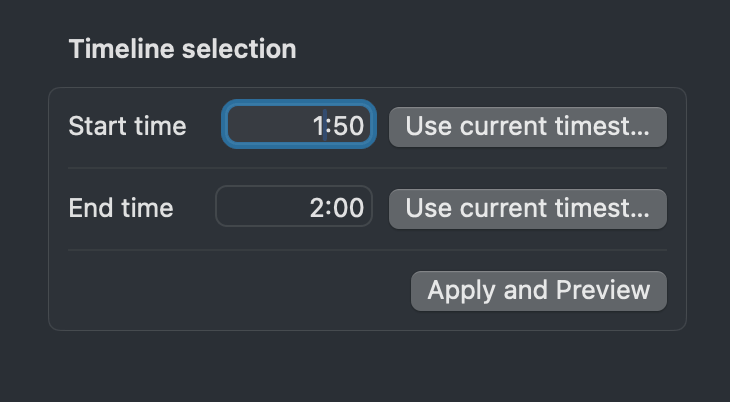This screenshot has height=402, width=730.
Task: Click divider above Apply and Preview button
Action: tap(367, 250)
